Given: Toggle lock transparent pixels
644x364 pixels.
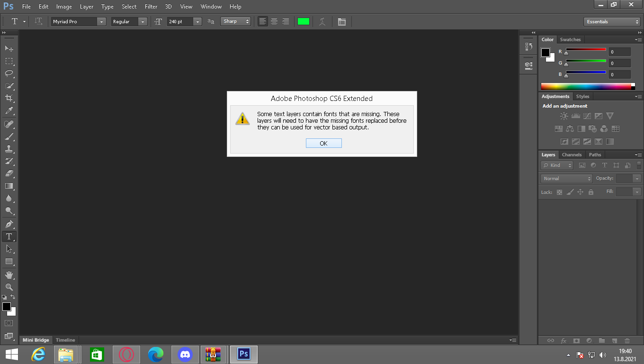Looking at the screenshot, I should pyautogui.click(x=559, y=192).
